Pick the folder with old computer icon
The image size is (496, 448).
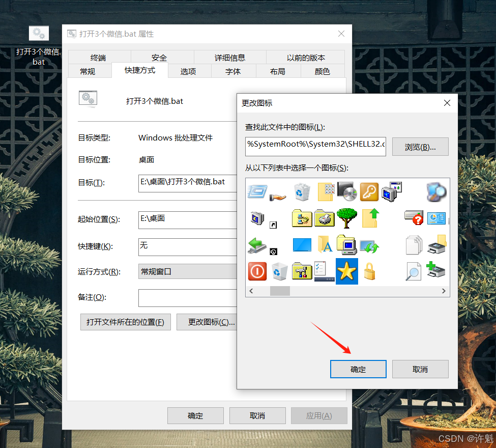(347, 245)
